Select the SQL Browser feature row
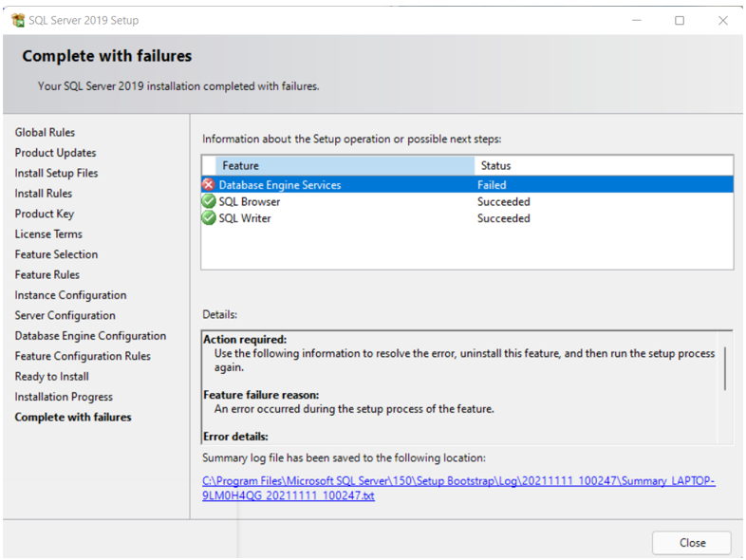746x560 pixels. click(x=467, y=201)
